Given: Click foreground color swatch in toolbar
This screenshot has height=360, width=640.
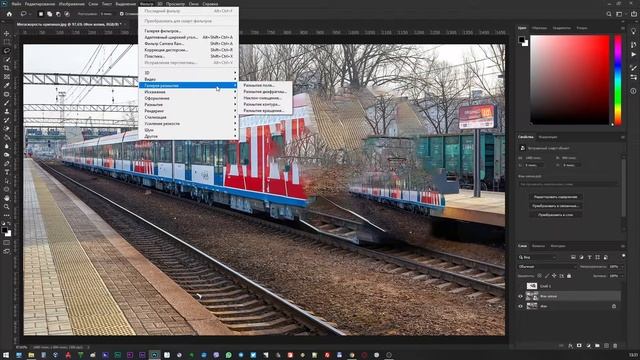Looking at the screenshot, I should click(x=5, y=231).
